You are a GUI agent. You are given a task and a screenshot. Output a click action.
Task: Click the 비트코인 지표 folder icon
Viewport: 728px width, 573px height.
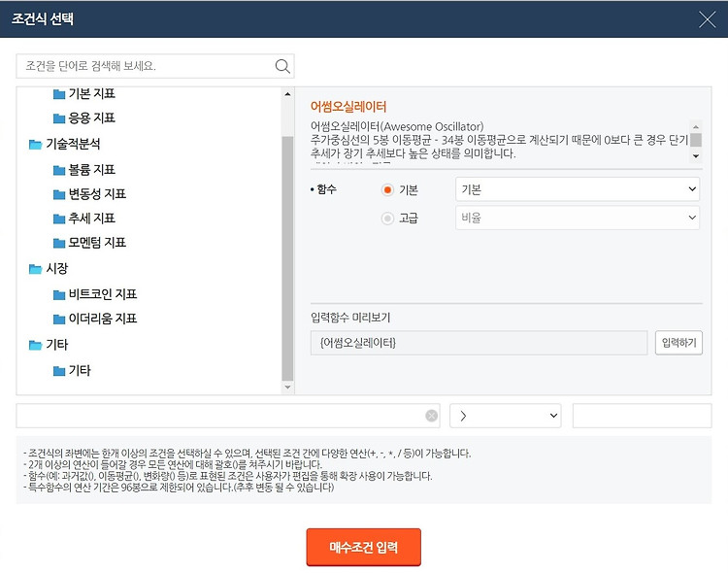pos(59,294)
